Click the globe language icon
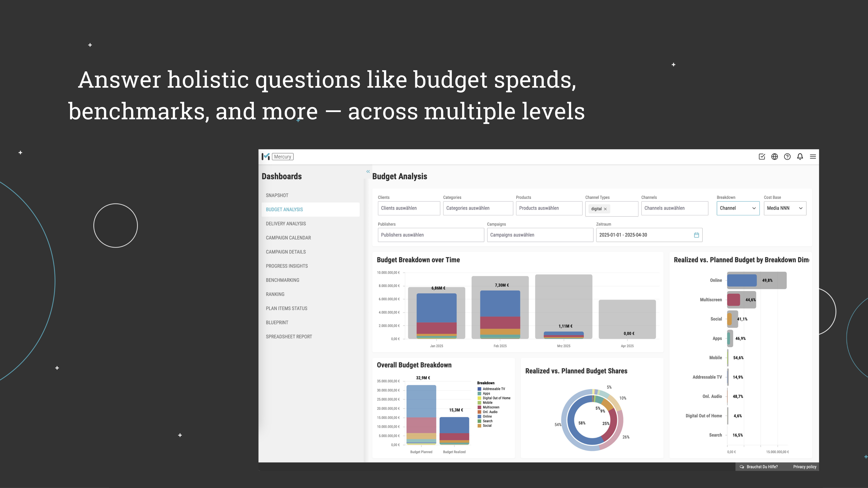The height and width of the screenshot is (488, 868). coord(774,157)
